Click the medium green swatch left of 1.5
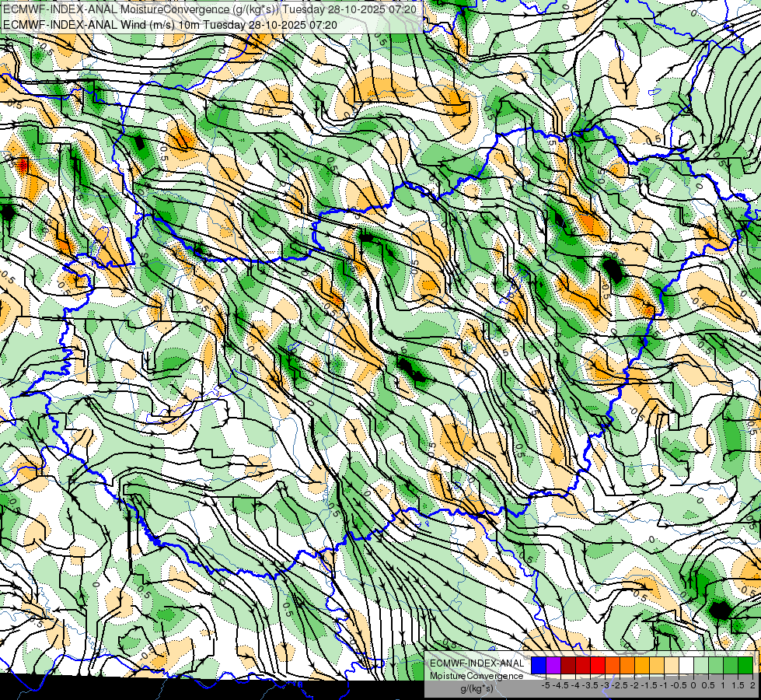Screen dimensions: 761x700 731,665
